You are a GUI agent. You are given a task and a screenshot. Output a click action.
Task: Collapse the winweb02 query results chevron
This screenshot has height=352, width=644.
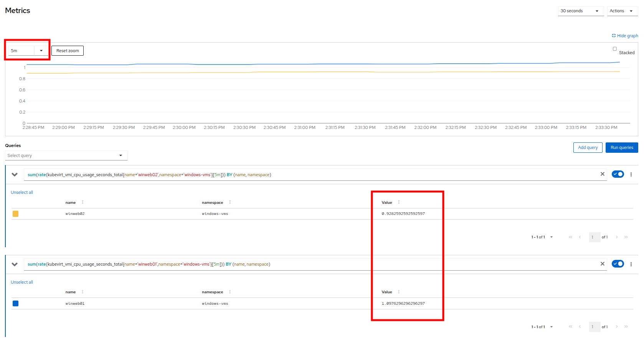(x=15, y=175)
